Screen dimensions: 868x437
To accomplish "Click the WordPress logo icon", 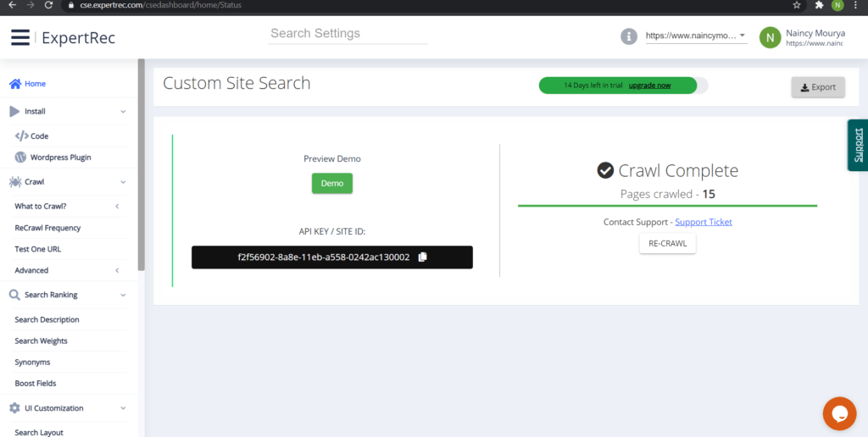I will [x=20, y=157].
